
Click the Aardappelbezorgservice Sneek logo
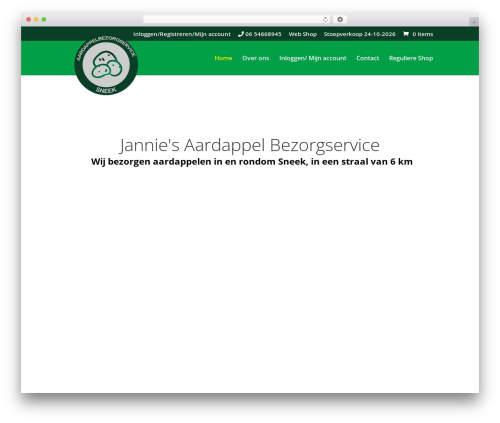(x=106, y=64)
